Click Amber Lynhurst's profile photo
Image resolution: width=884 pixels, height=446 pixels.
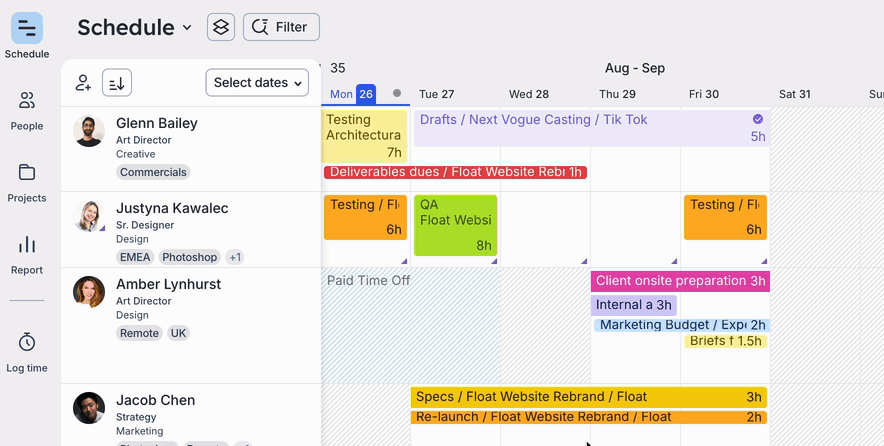pyautogui.click(x=89, y=292)
